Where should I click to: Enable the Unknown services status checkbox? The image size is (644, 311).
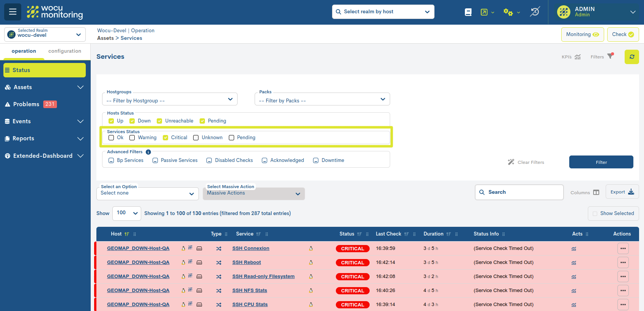(x=196, y=138)
